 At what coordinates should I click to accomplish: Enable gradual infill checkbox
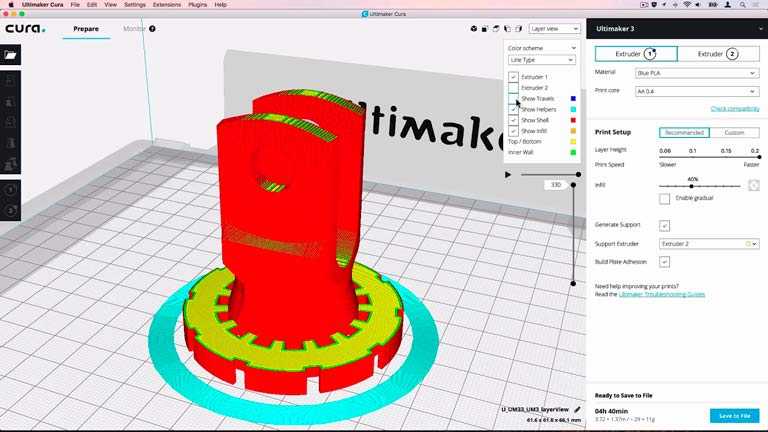click(x=664, y=198)
